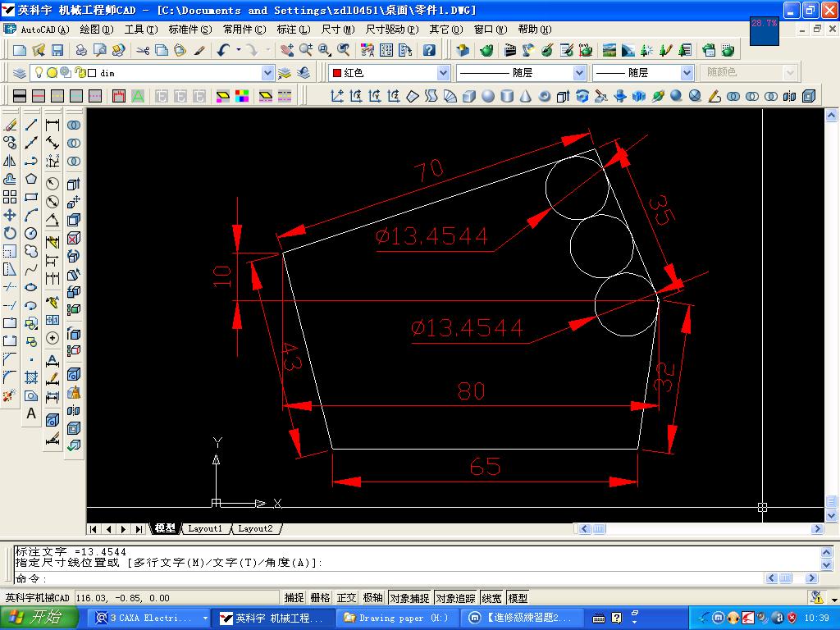Toggle 正交 ortho mode in status bar

347,598
